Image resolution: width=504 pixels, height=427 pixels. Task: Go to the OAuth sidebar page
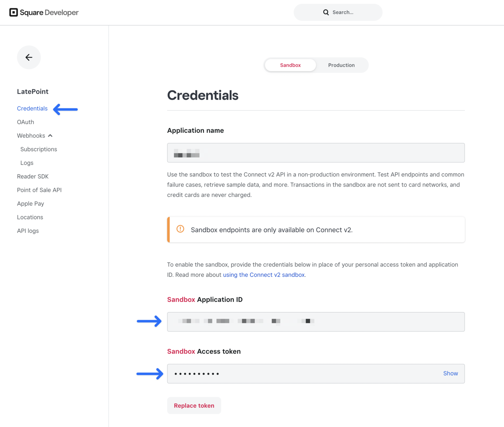click(x=26, y=122)
